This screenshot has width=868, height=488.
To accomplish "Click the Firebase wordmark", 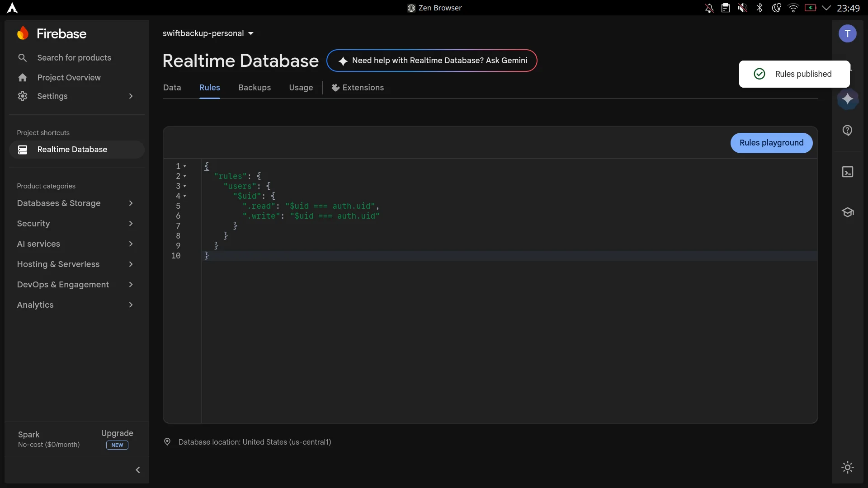I will pos(61,33).
